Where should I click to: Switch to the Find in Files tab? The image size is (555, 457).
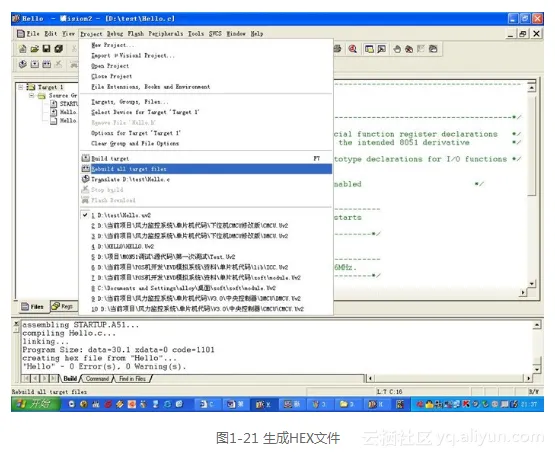(132, 379)
